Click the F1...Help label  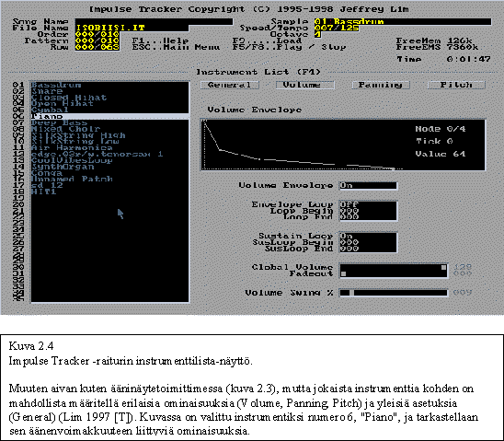160,41
